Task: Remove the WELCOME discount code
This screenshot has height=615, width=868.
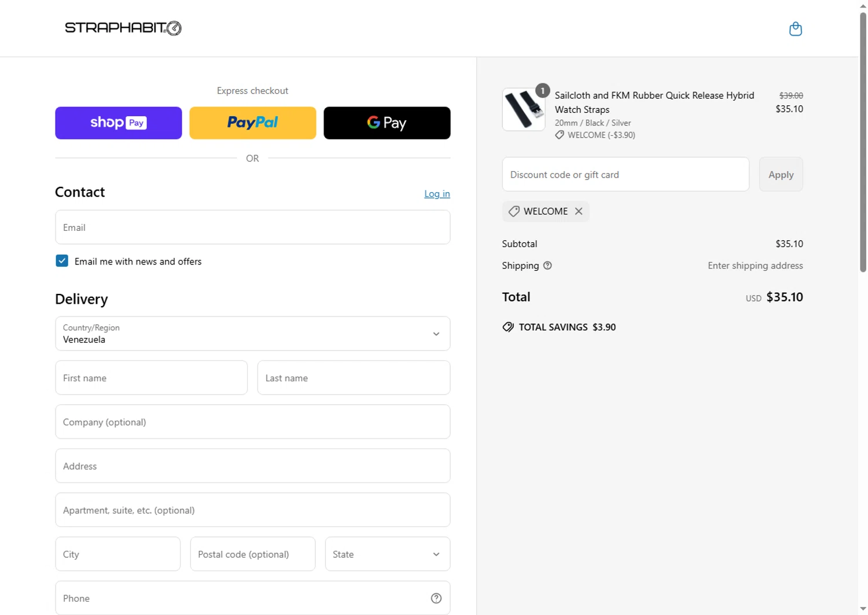Action: (579, 211)
